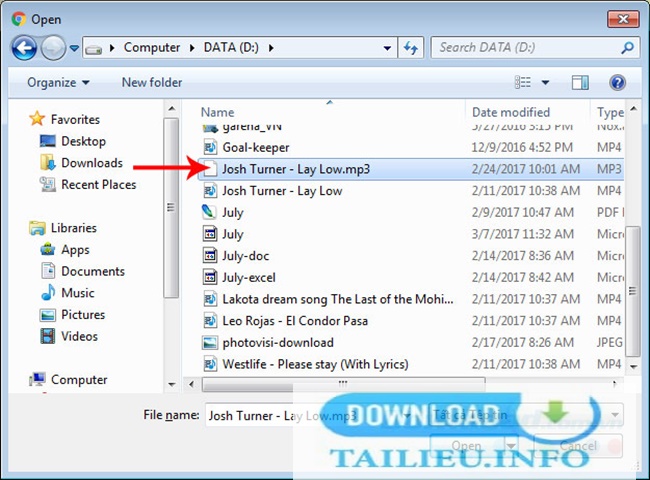Click the file list vertical scrollbar thumb

632,291
